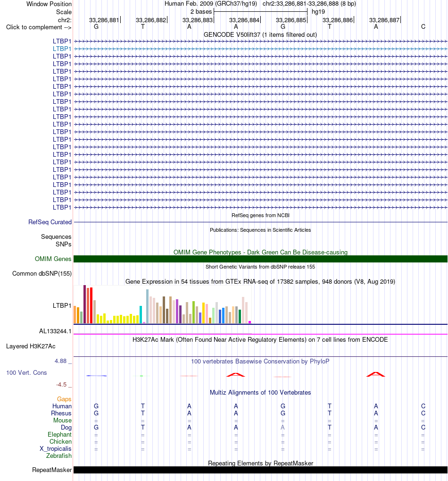This screenshot has width=448, height=481.
Task: Click the GENCODE V50lift37 track title
Action: click(x=260, y=34)
